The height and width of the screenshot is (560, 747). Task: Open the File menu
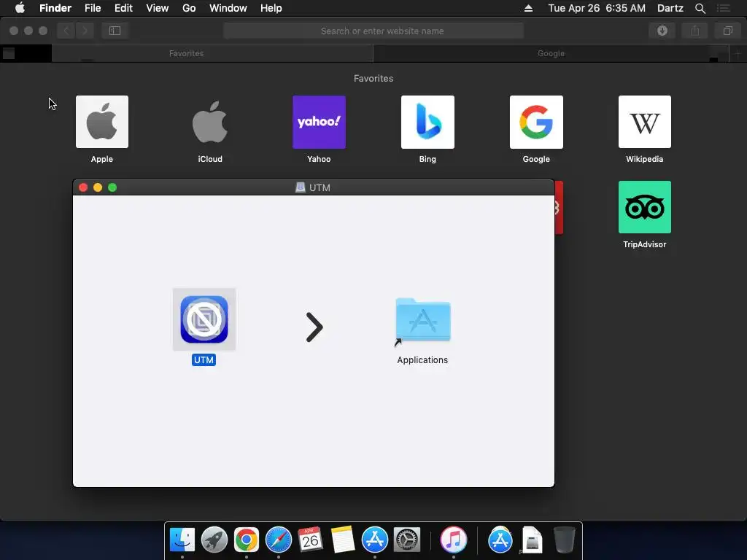coord(93,8)
